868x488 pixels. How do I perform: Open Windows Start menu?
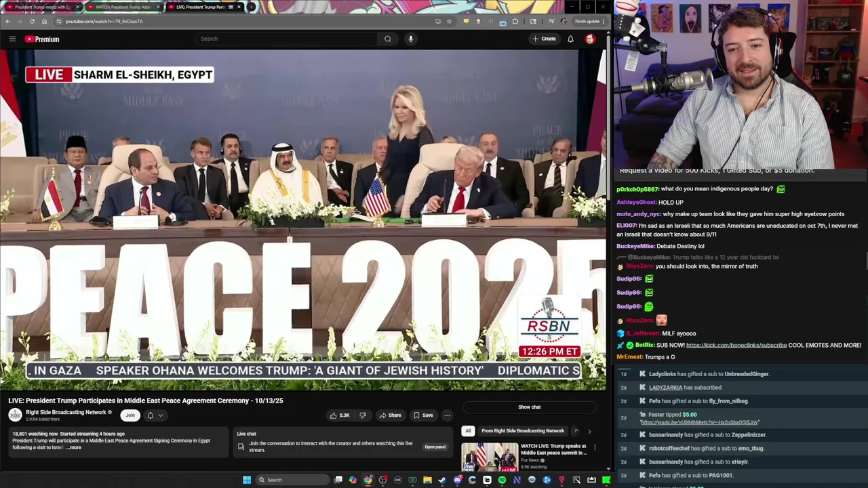click(247, 480)
